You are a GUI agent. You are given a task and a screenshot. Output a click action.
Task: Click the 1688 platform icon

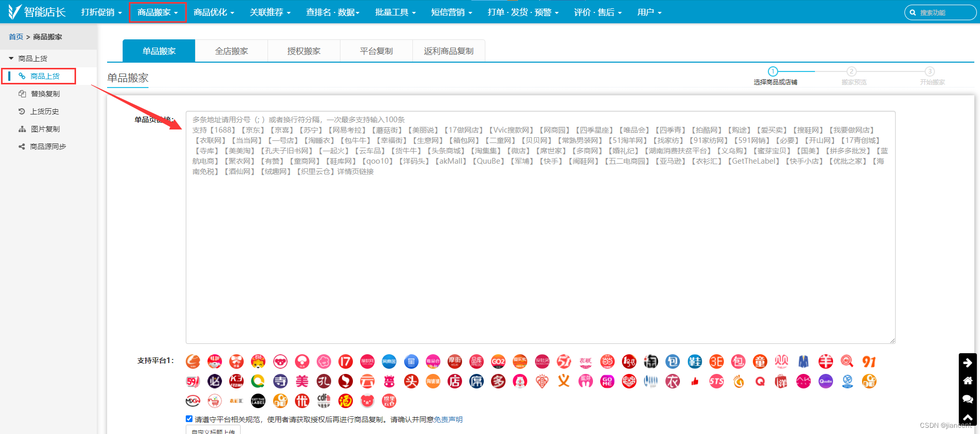coord(193,361)
